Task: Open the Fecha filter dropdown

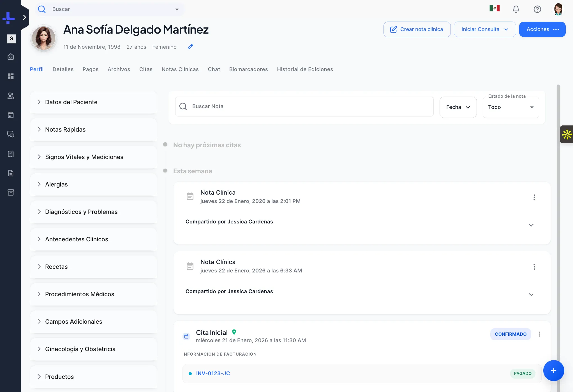Action: [x=458, y=107]
